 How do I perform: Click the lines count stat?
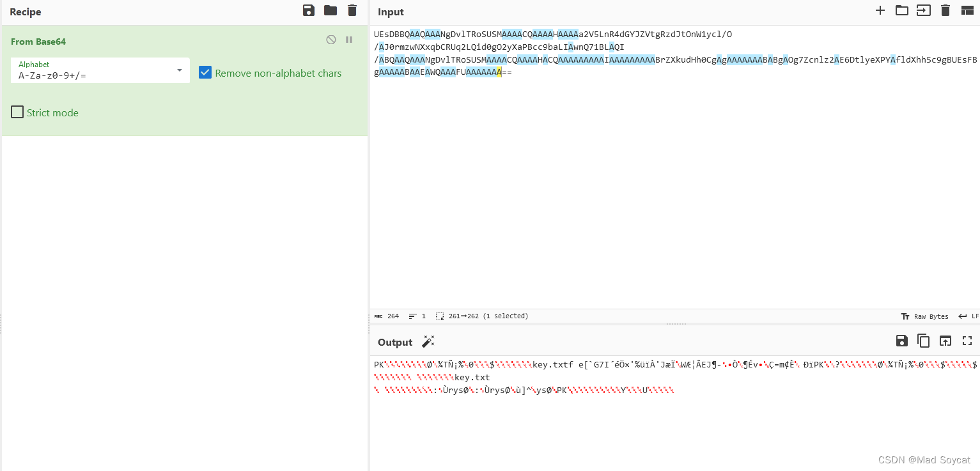point(417,316)
